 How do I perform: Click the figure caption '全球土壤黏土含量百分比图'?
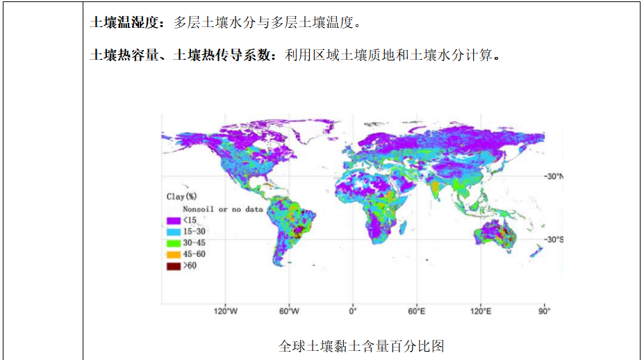(361, 346)
